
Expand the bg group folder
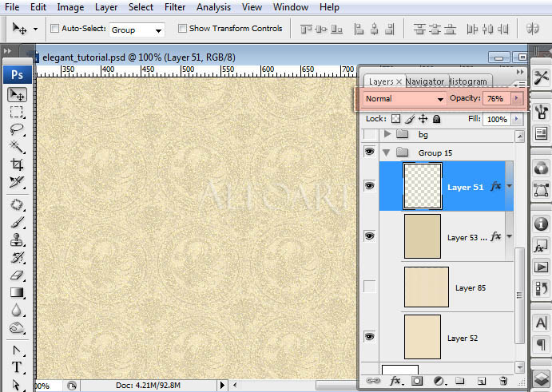point(387,135)
